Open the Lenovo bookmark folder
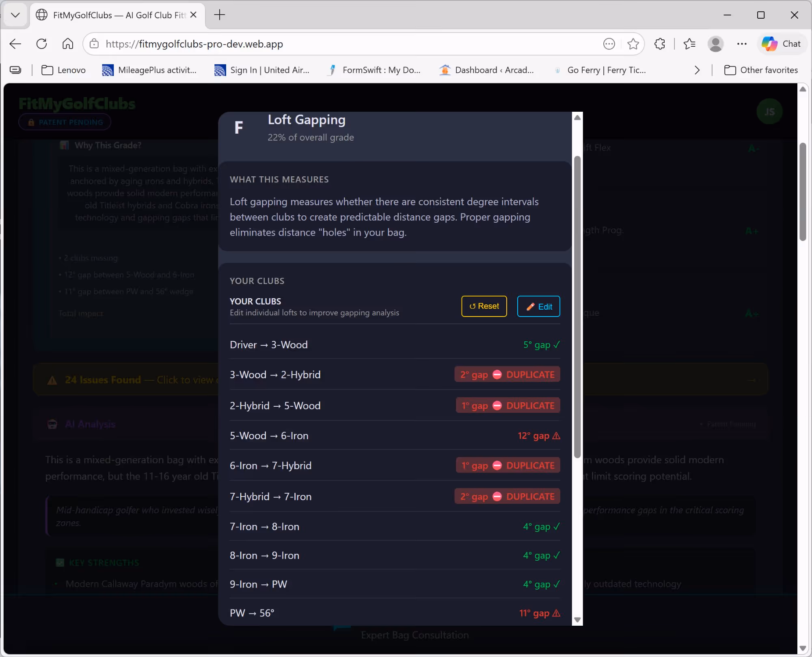The image size is (812, 657). click(x=64, y=70)
